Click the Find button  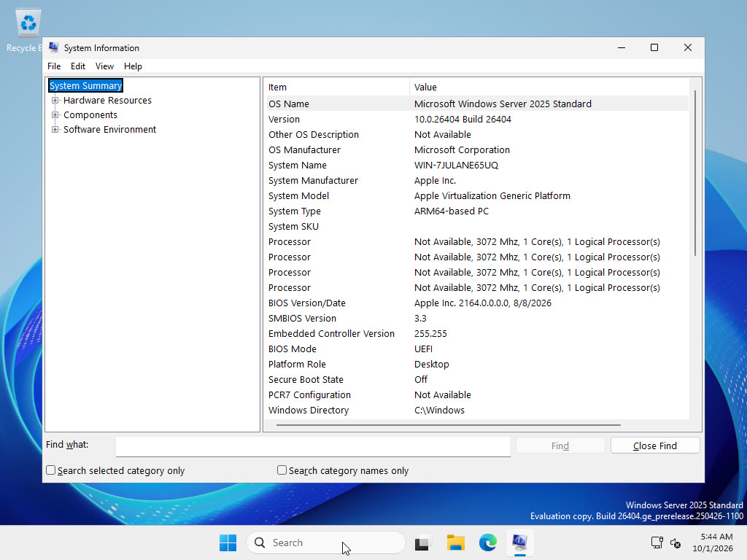[560, 446]
